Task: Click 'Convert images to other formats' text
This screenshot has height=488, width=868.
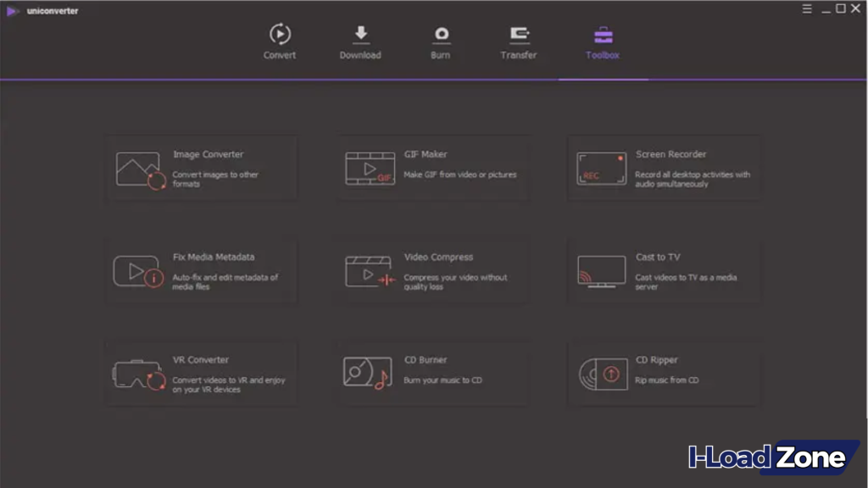Action: pos(215,180)
